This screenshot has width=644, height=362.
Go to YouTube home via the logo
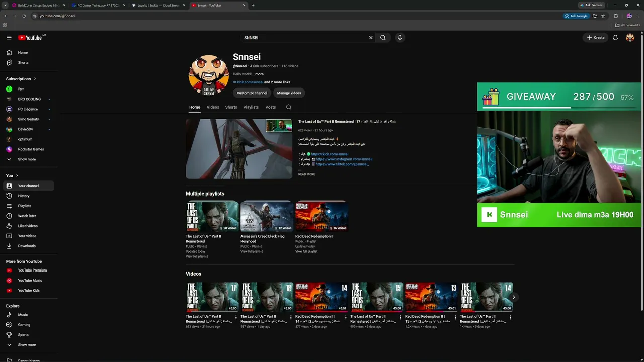[30, 38]
